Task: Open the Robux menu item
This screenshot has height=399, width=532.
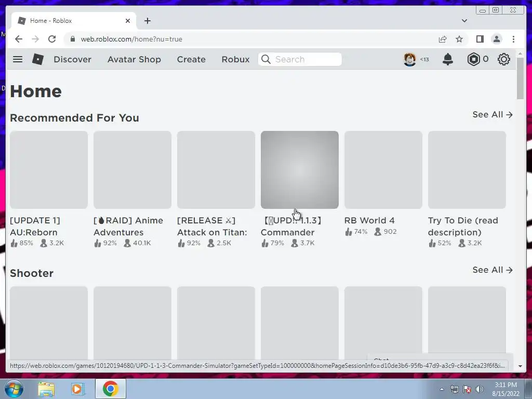Action: (x=235, y=59)
